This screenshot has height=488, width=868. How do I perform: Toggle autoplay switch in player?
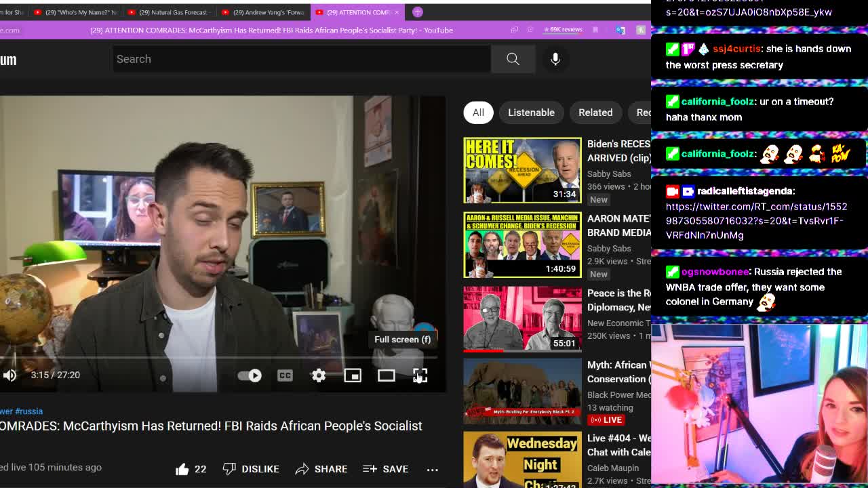coord(250,375)
